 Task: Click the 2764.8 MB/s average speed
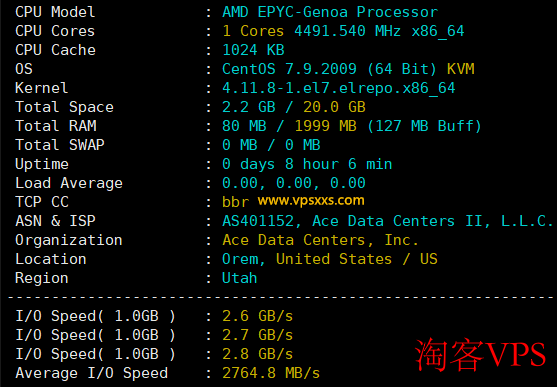tap(271, 373)
